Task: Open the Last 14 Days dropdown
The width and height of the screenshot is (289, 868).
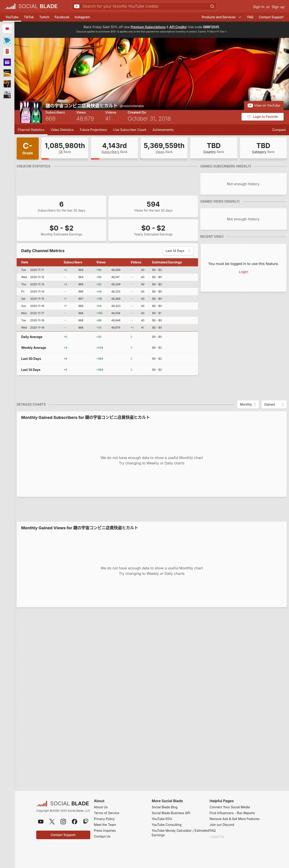Action: click(178, 251)
